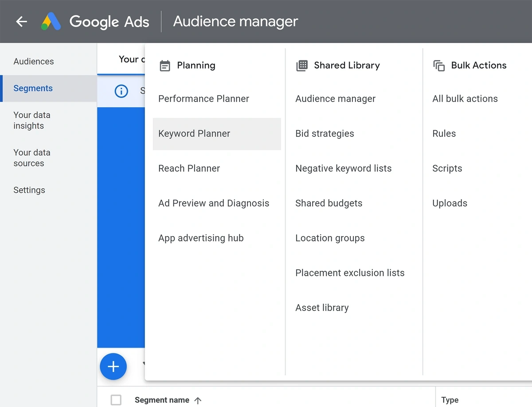Click the info icon in the banner
The height and width of the screenshot is (407, 532).
point(121,91)
